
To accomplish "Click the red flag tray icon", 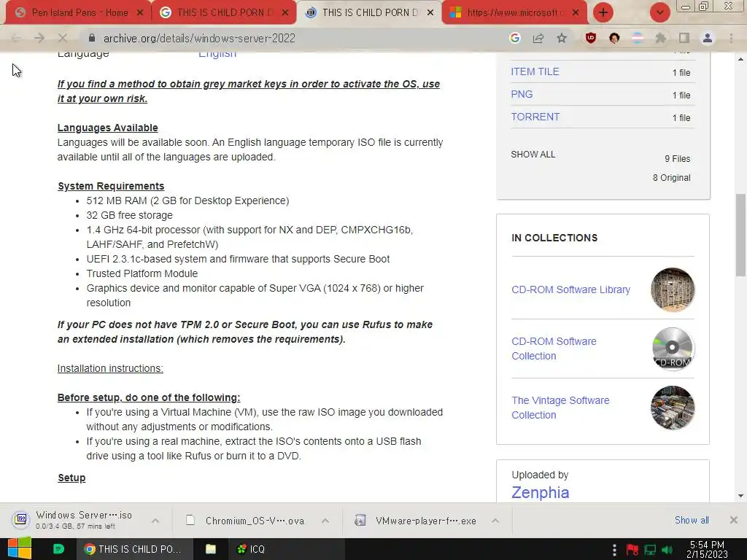I will 632,550.
